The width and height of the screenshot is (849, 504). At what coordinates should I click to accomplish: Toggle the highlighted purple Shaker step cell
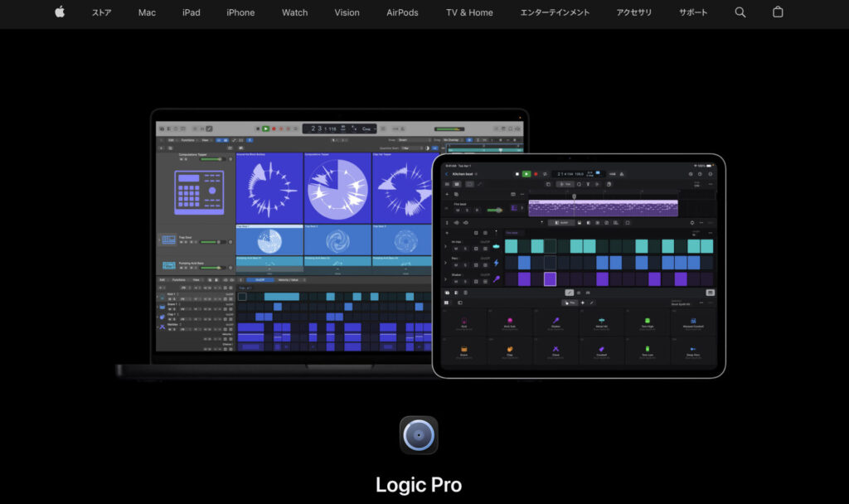coord(550,279)
